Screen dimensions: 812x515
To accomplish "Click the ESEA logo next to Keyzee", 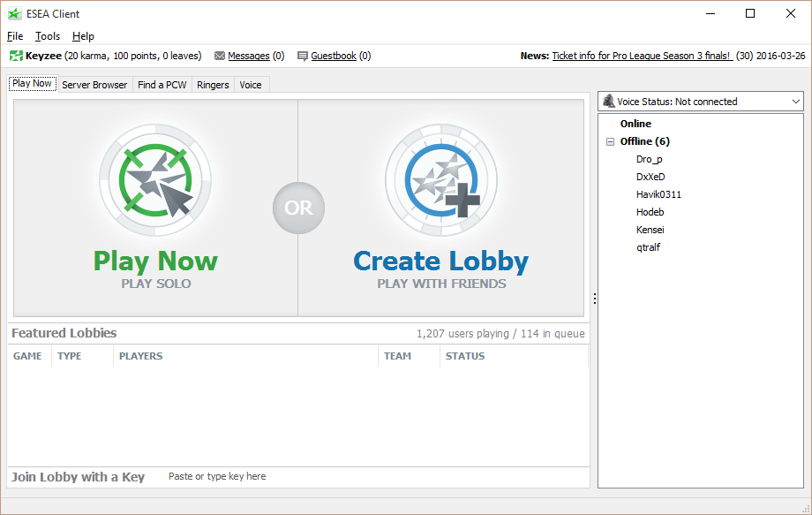I will pos(16,56).
